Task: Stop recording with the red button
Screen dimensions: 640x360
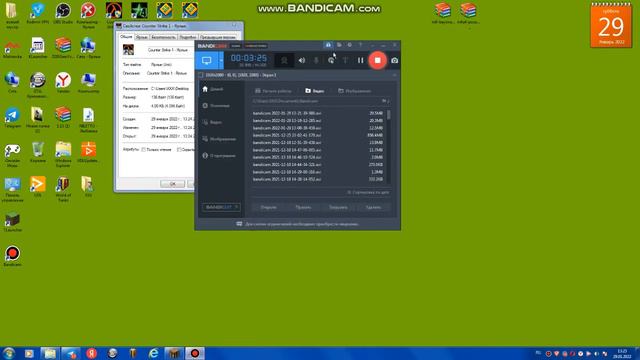Action: click(x=378, y=60)
